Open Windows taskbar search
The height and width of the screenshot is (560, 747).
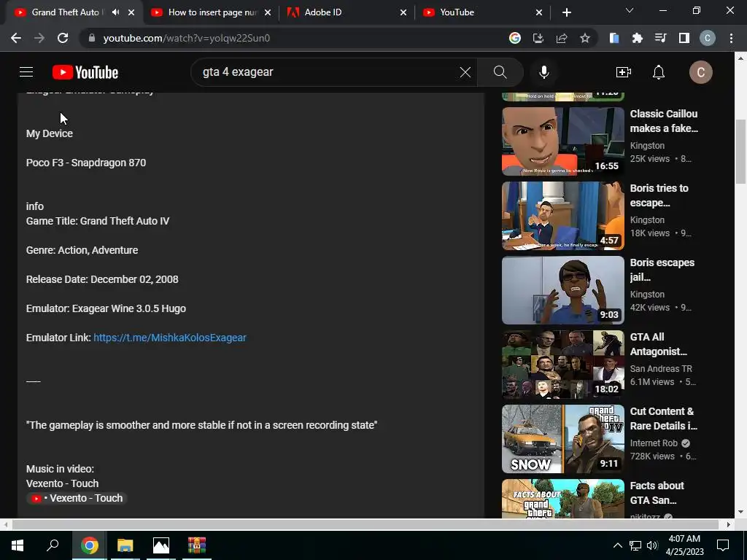53,545
